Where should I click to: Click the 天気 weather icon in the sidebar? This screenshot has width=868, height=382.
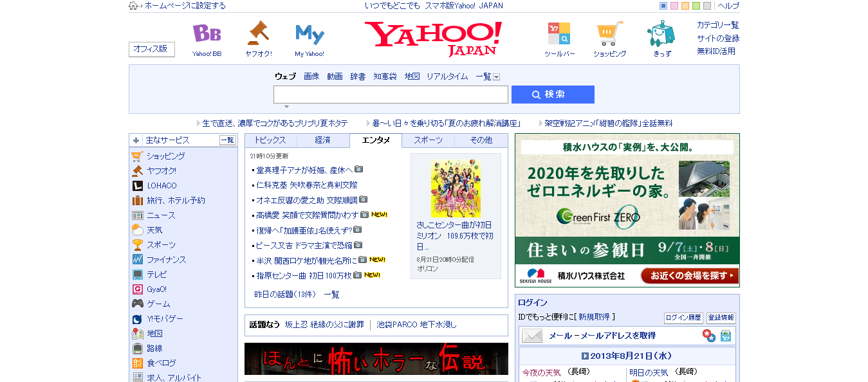tap(137, 230)
